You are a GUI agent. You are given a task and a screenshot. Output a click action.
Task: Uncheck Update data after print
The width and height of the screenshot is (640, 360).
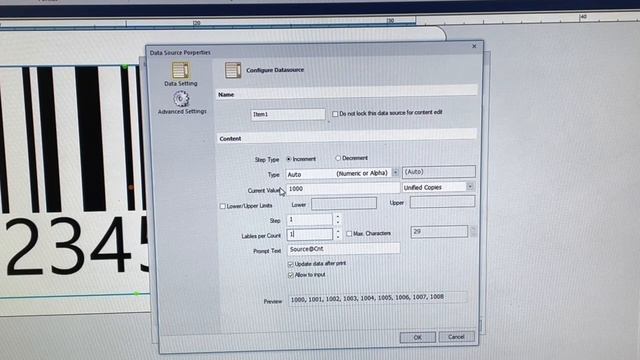coord(291,264)
